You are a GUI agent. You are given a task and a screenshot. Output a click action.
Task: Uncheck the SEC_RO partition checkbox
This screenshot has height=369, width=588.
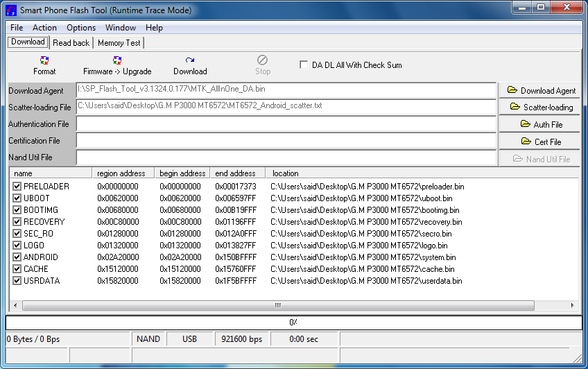17,234
